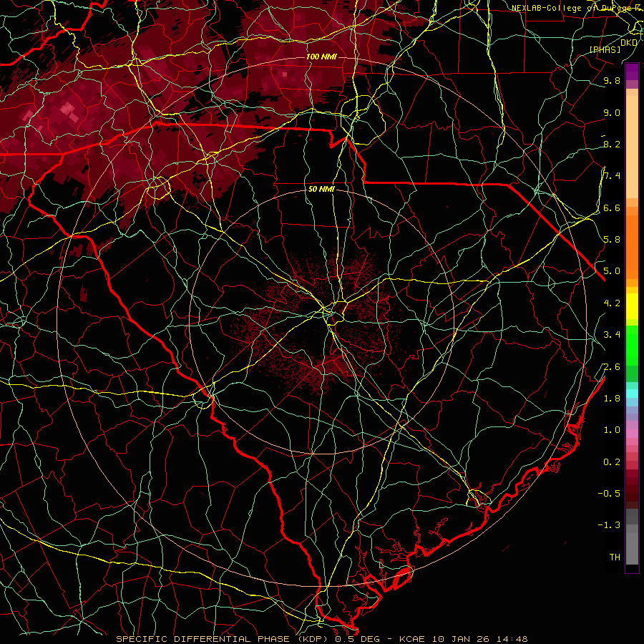Screen dimensions: 644x644
Task: Click the "100 NMI" range ring label
Action: 321,57
